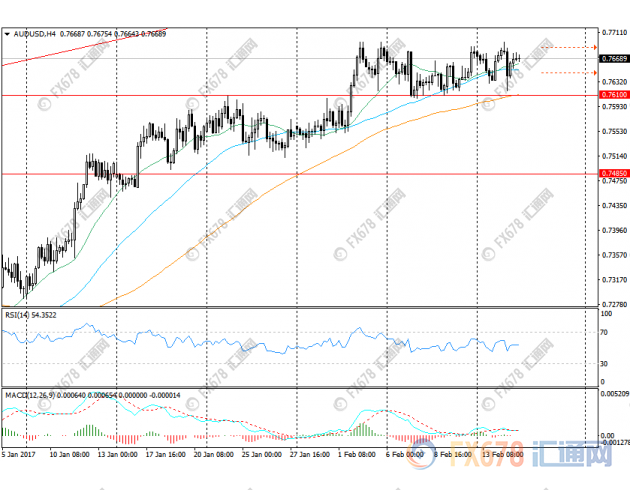Click the 5 Jan 2017 date label
Image resolution: width=630 pixels, height=490 pixels.
[19, 451]
